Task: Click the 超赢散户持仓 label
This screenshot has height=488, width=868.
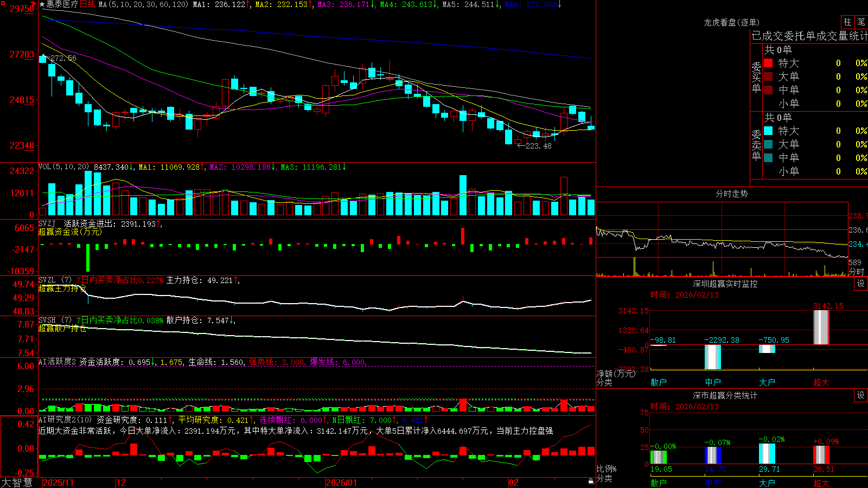Action: tap(62, 329)
